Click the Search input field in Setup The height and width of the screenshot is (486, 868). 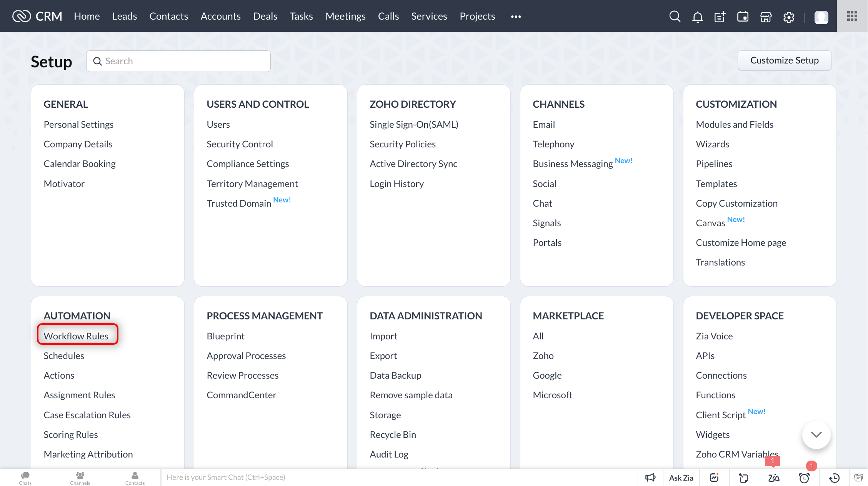point(178,60)
